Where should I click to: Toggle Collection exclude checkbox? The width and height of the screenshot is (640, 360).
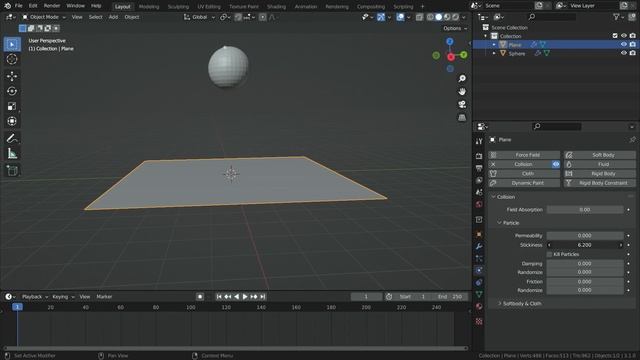pyautogui.click(x=615, y=36)
